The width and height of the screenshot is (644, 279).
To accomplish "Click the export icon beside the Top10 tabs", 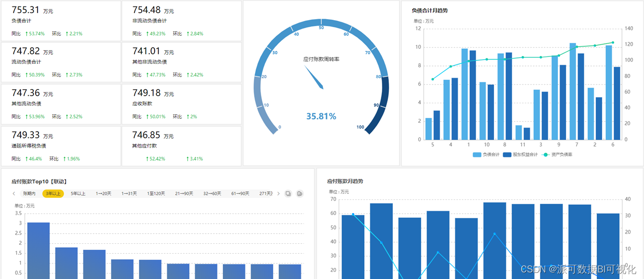I will [x=300, y=193].
